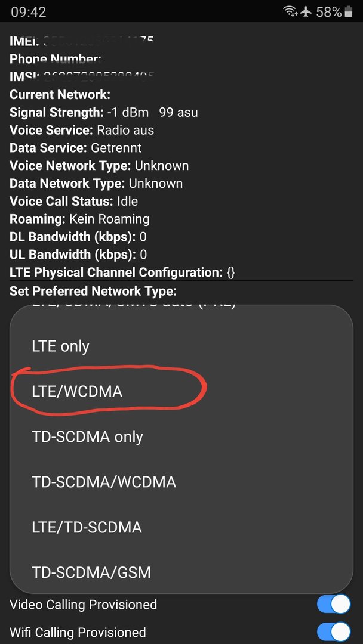This screenshot has height=644, width=363.
Task: Toggle Wifi Calling Provisioned switch
Action: coord(334,632)
